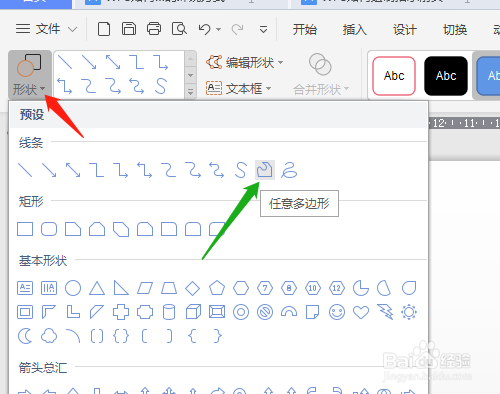500x394 pixels.
Task: Select the hexagon shape
Action: tap(241, 288)
